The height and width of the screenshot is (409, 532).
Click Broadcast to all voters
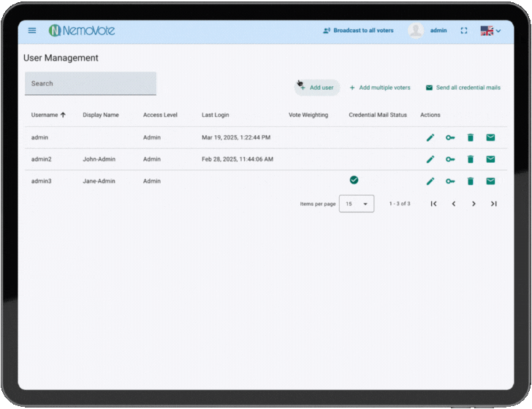pyautogui.click(x=358, y=31)
